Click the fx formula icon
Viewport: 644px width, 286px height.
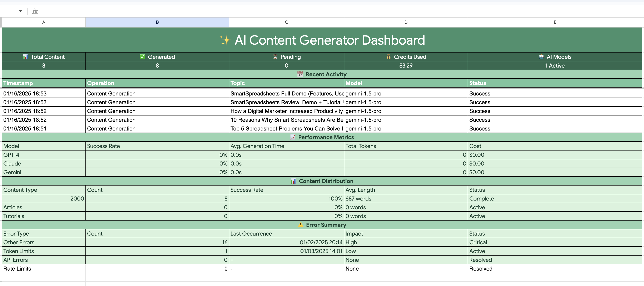click(x=35, y=11)
